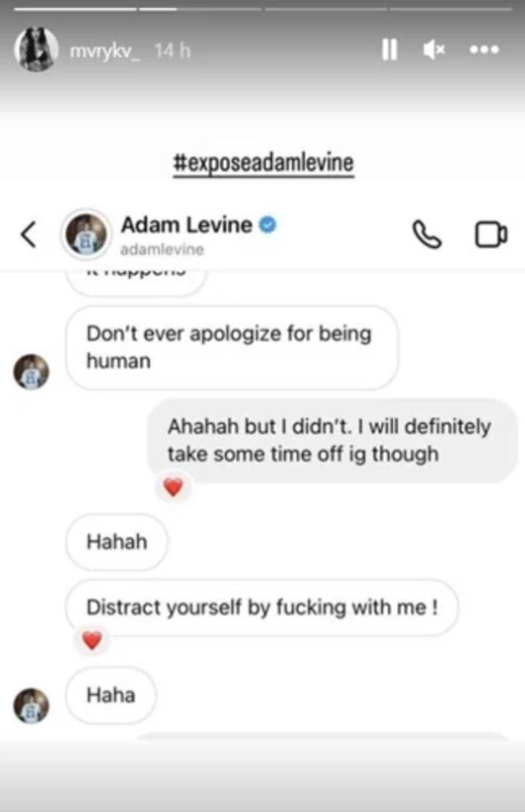This screenshot has width=525, height=812.
Task: Click the blue verified badge
Action: (267, 225)
